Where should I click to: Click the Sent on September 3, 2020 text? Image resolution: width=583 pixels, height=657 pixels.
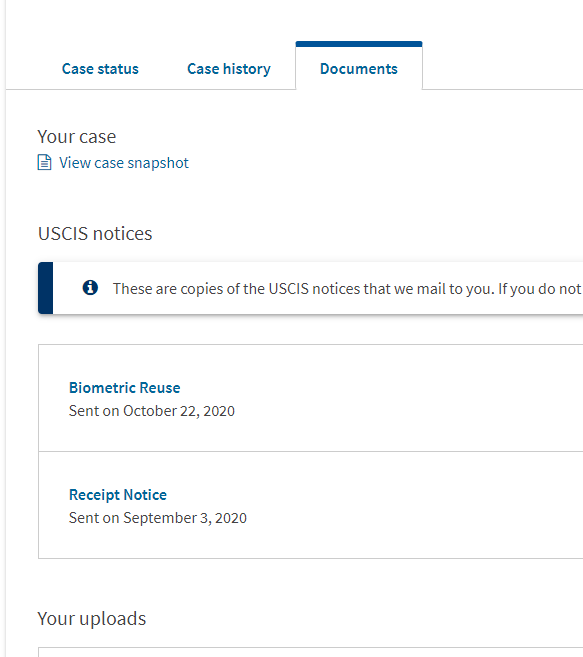pyautogui.click(x=158, y=518)
